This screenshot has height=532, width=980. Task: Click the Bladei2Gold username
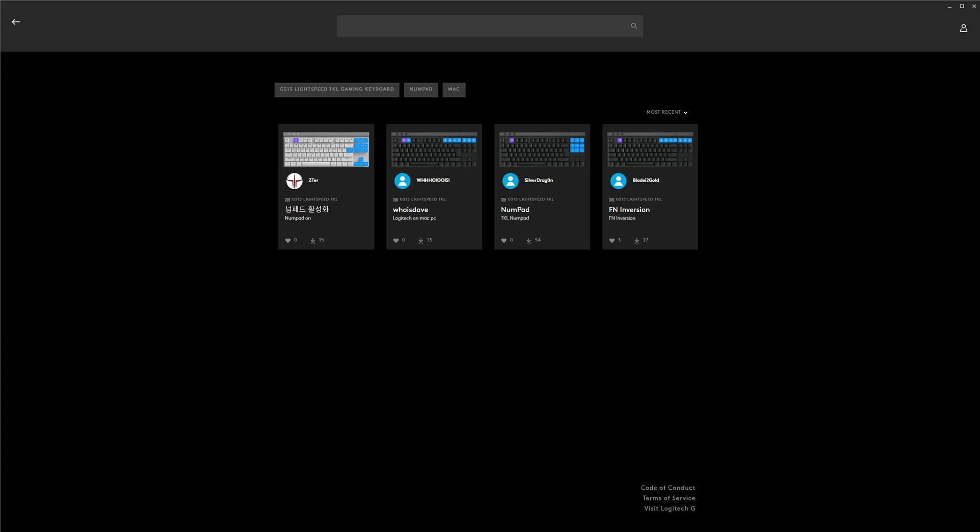(x=646, y=180)
